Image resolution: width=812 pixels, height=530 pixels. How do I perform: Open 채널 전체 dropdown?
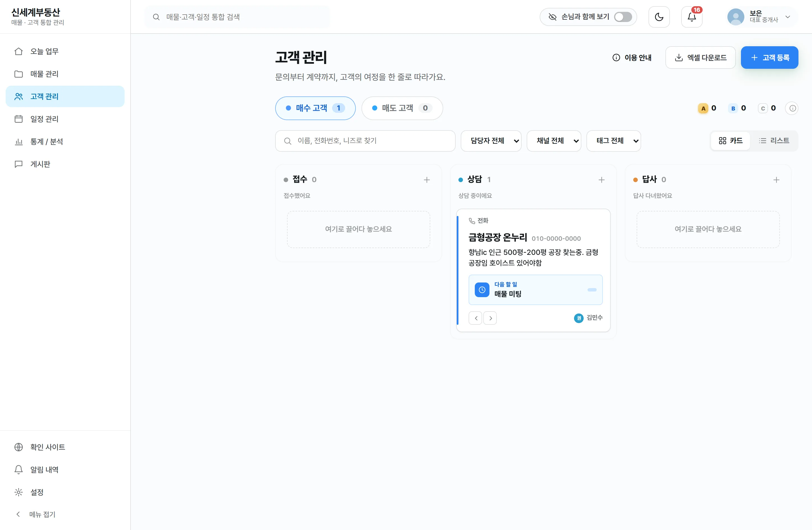tap(554, 140)
